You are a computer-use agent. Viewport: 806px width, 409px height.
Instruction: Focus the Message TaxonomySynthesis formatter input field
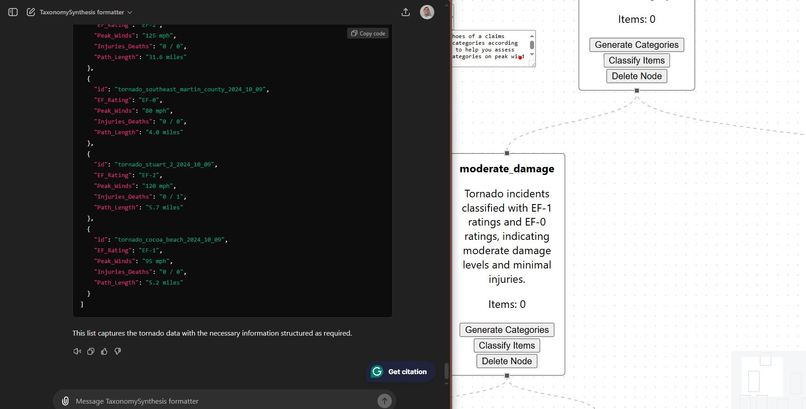224,401
